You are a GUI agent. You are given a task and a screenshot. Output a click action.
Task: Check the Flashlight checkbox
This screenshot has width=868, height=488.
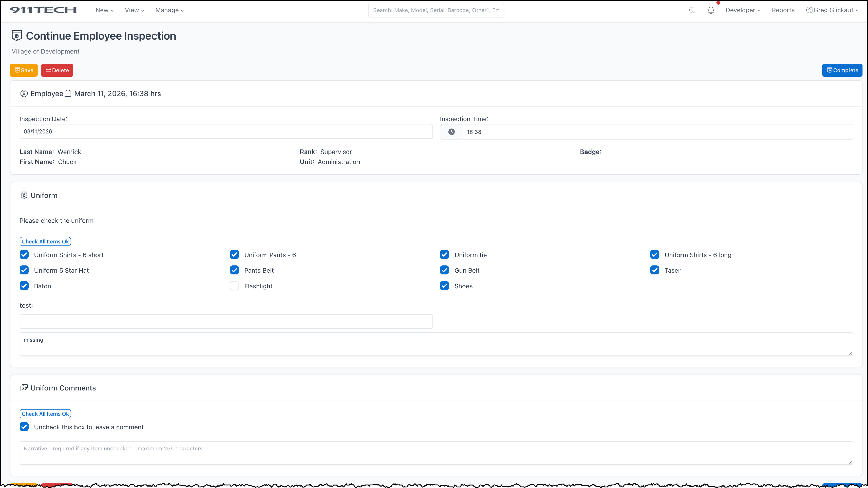point(234,286)
